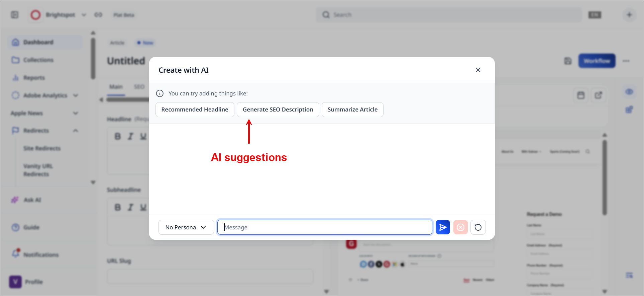Click the cancel generation icon

(460, 227)
